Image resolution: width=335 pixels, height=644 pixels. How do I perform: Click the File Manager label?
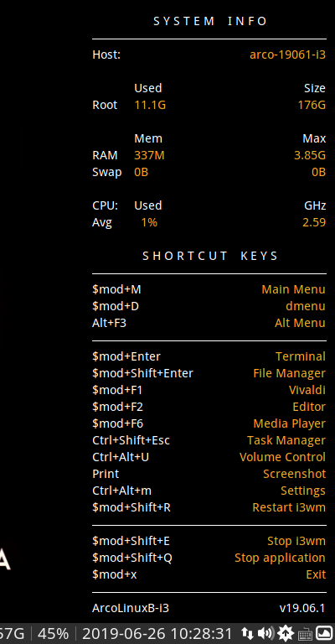pos(290,373)
